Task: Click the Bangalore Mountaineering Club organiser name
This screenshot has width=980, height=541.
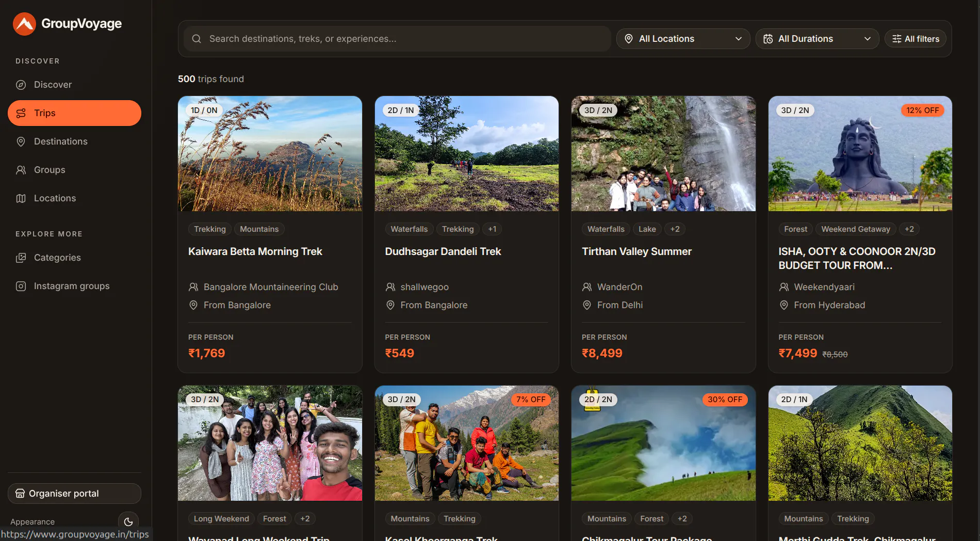Action: (x=271, y=287)
